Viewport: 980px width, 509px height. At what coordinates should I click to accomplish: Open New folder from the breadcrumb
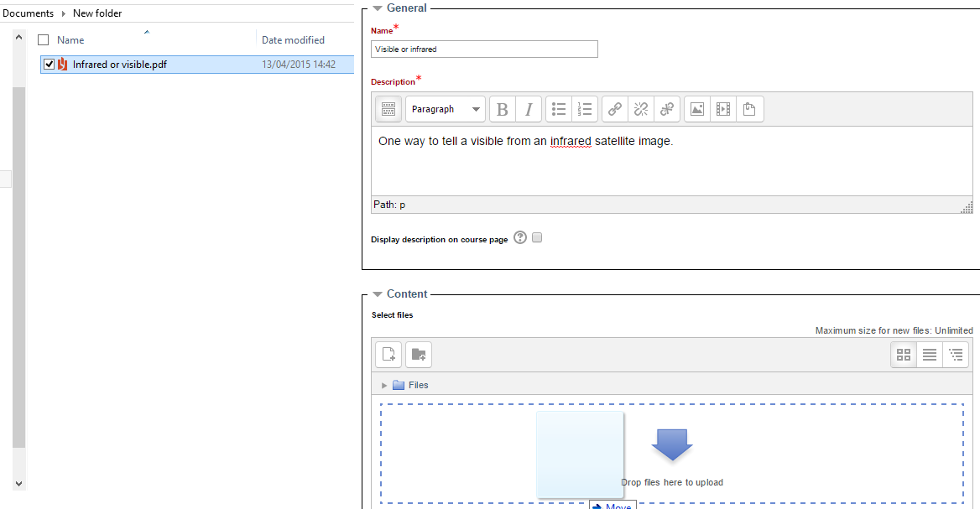96,13
